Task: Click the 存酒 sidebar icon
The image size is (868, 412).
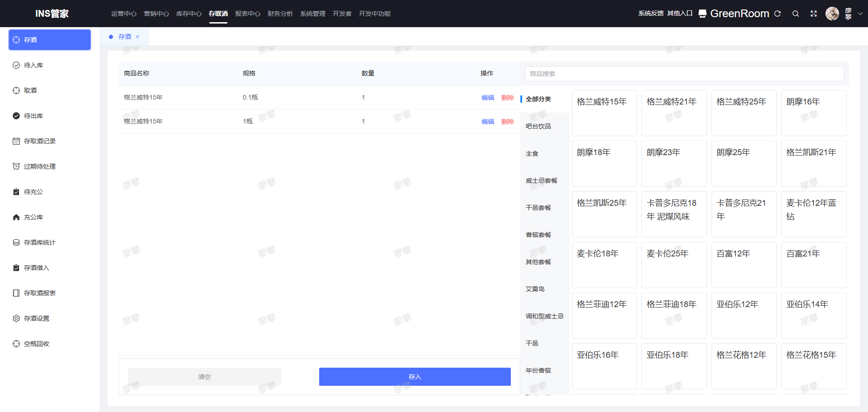Action: tap(16, 40)
